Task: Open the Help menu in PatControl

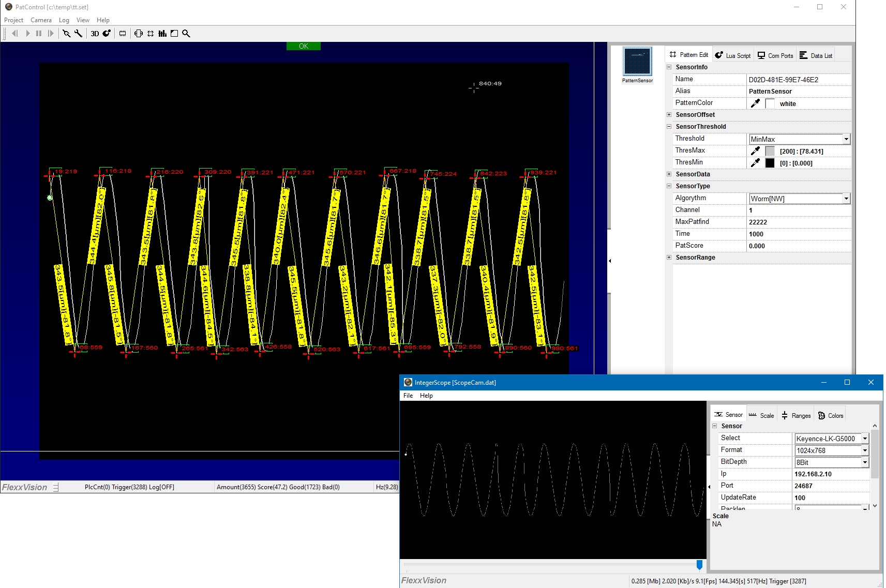Action: coord(103,20)
